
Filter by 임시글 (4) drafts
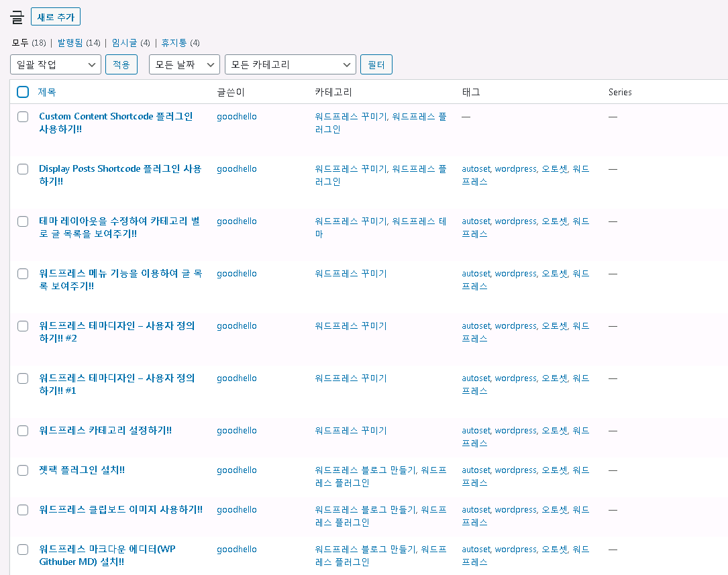click(131, 43)
